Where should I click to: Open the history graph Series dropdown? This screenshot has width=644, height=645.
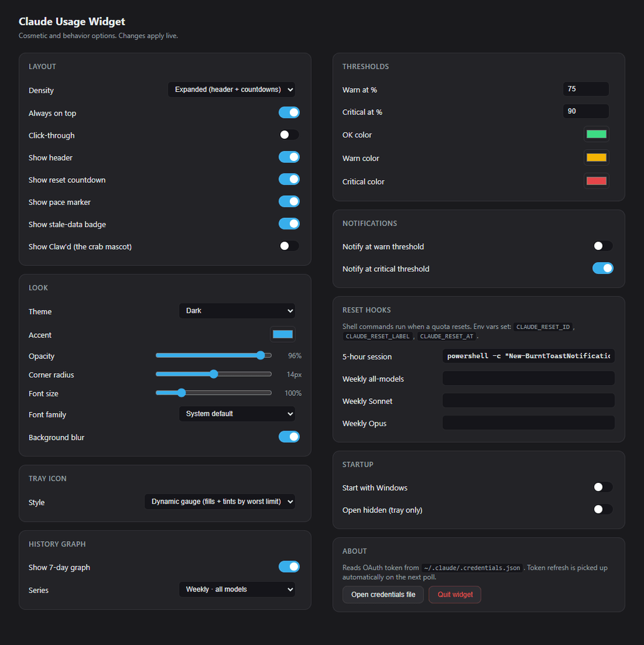click(x=237, y=589)
